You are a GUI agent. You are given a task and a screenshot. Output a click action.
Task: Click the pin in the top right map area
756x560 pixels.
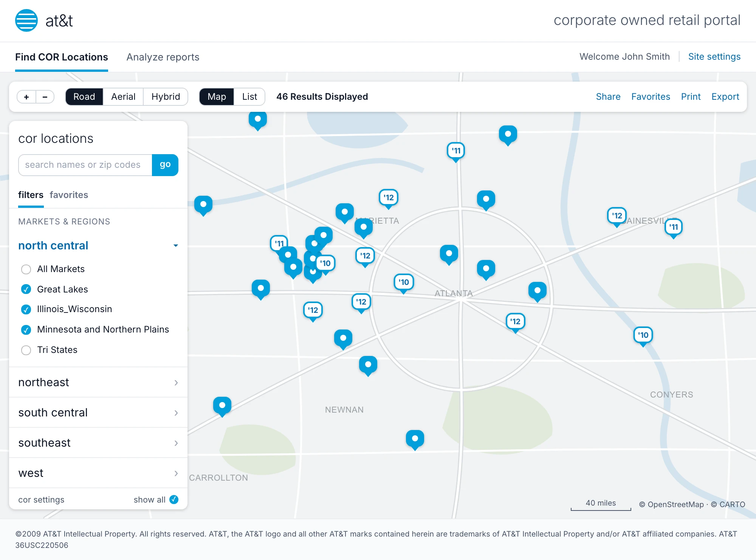coord(508,135)
